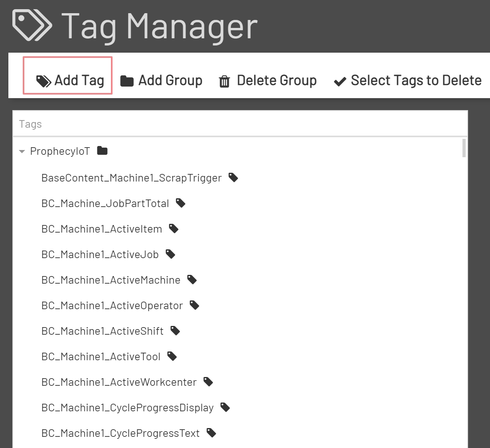Enable tag selection via Select Tags to Delete
The image size is (490, 448).
[407, 80]
